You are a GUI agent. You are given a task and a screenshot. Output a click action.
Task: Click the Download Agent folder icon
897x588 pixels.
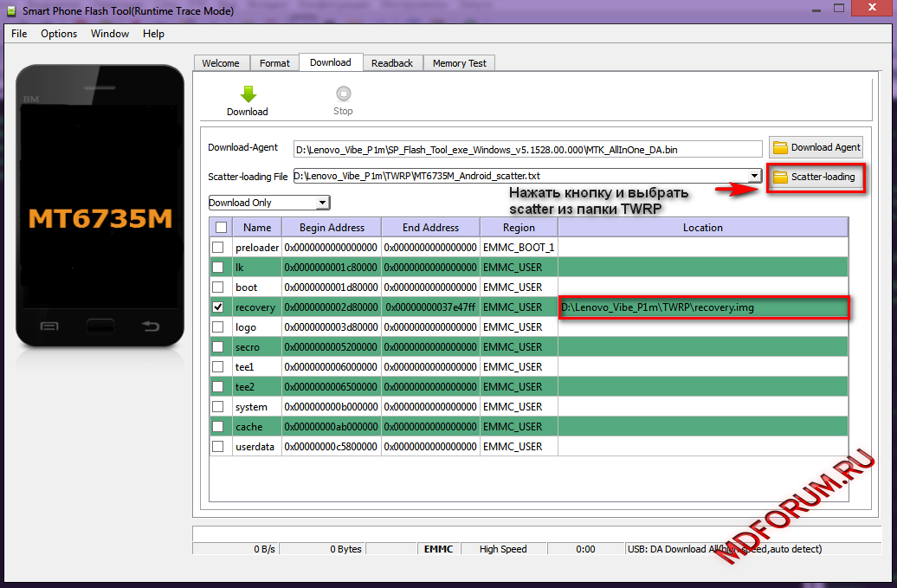click(x=780, y=147)
